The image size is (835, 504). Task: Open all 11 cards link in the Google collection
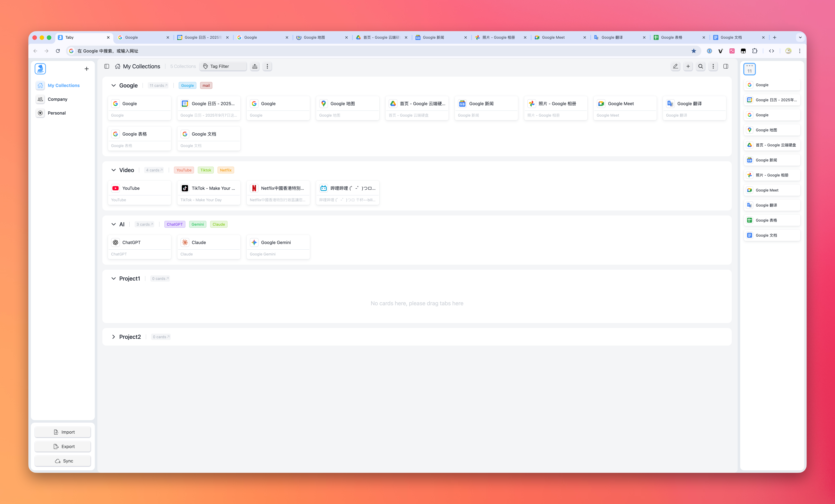tap(158, 85)
